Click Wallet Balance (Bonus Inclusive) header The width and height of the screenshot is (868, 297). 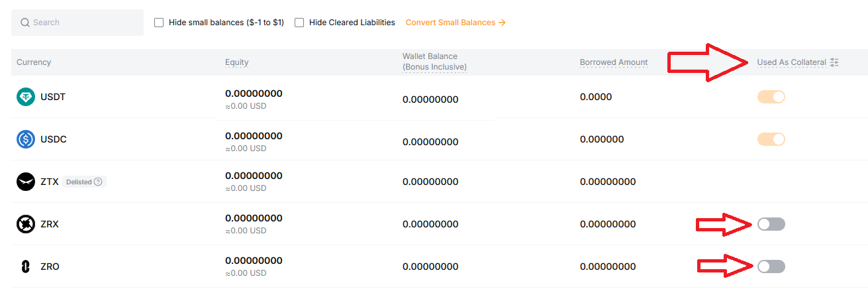[x=434, y=62]
